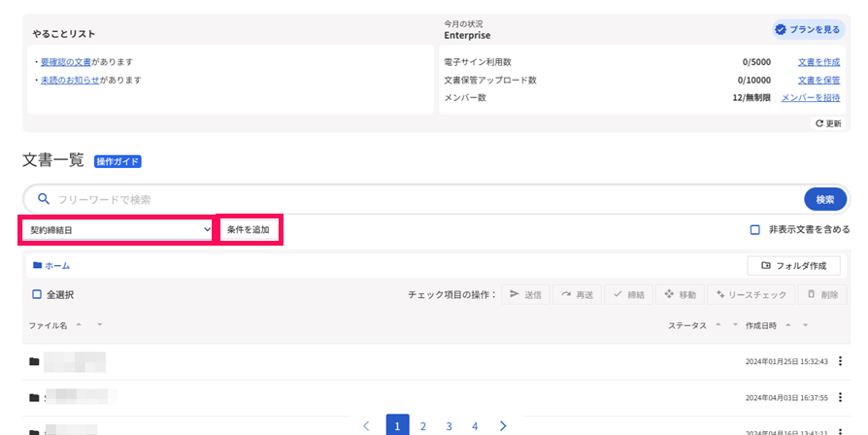Click the 文書を保管 link
This screenshot has height=435, width=868.
pyautogui.click(x=818, y=80)
